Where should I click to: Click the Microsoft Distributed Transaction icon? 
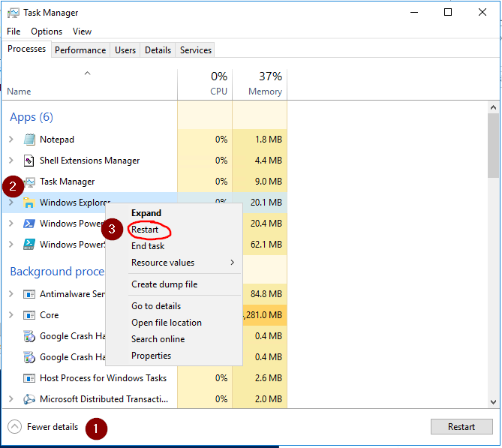pos(29,399)
